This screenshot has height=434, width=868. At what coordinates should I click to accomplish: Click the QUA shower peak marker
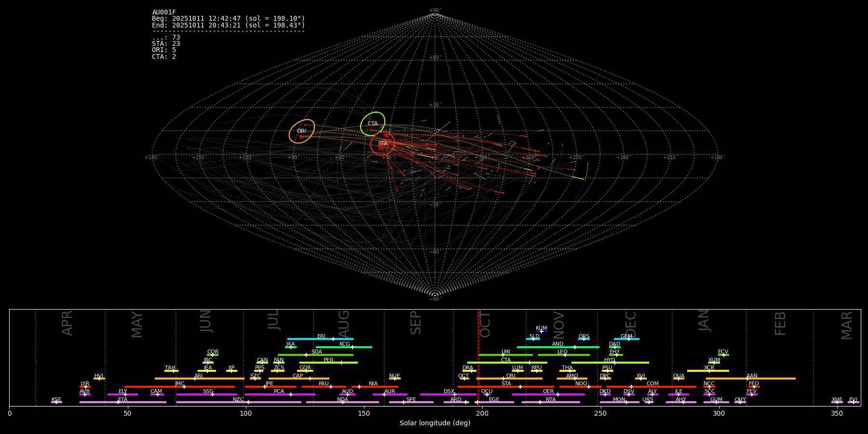pyautogui.click(x=678, y=379)
